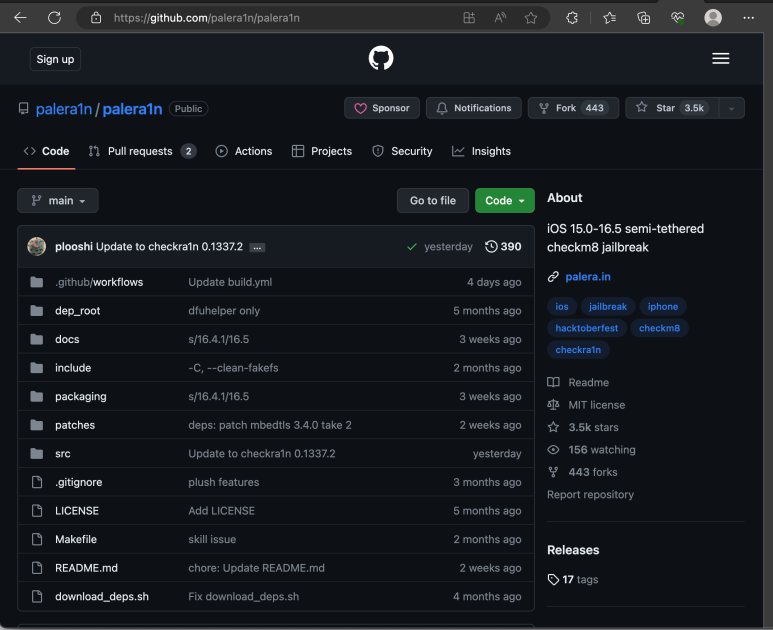
Task: Switch to the Projects tab
Action: (321, 151)
